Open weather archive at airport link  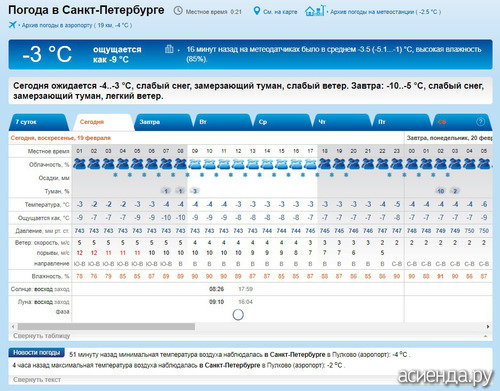[77, 25]
